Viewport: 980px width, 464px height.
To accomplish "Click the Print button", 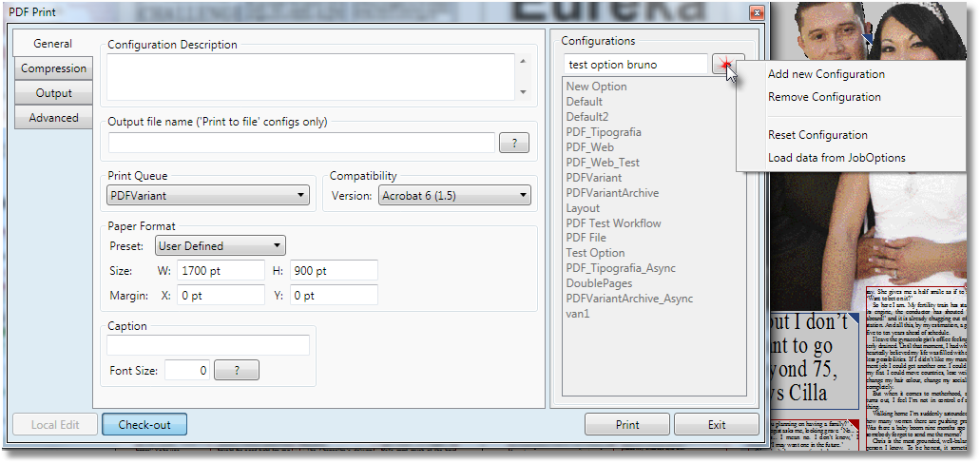I will tap(626, 425).
